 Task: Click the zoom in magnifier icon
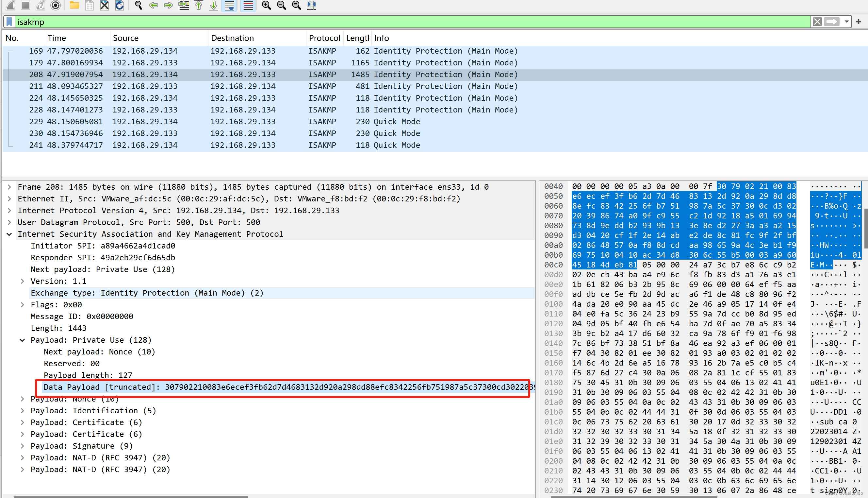[266, 5]
